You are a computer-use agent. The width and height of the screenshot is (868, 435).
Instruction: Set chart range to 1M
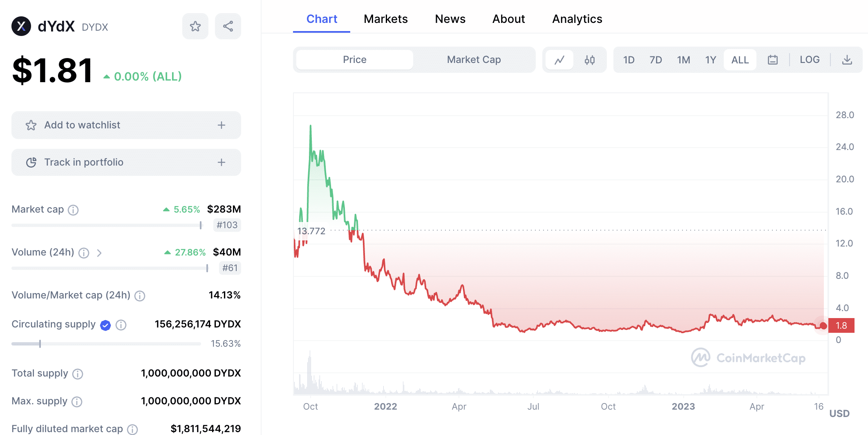pyautogui.click(x=684, y=60)
